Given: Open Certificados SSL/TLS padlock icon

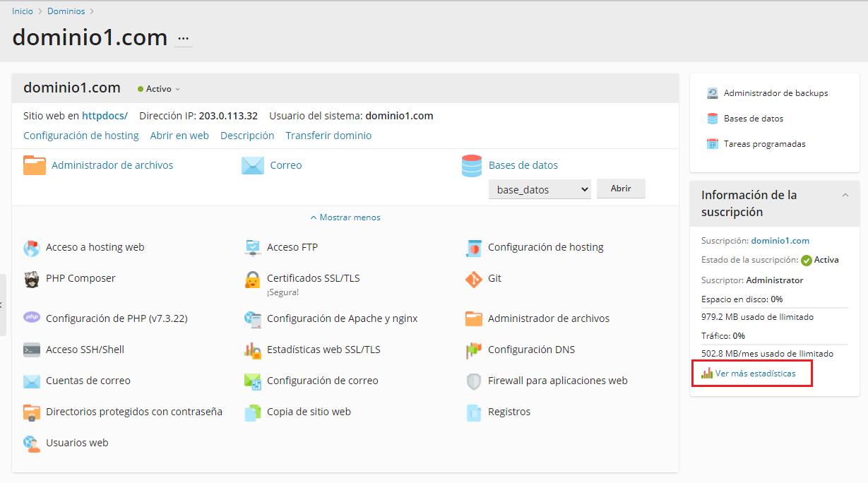Looking at the screenshot, I should [x=253, y=280].
